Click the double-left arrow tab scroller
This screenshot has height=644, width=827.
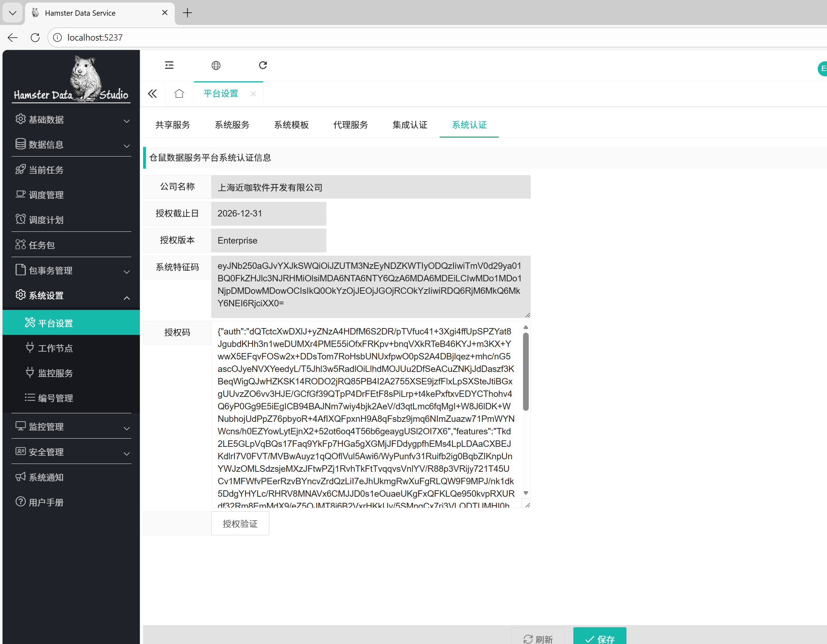pos(152,93)
